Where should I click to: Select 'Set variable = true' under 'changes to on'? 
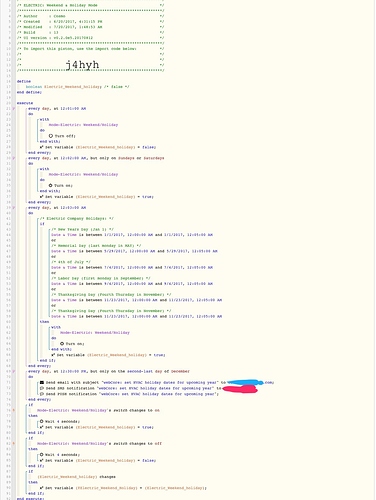pyautogui.click(x=97, y=427)
